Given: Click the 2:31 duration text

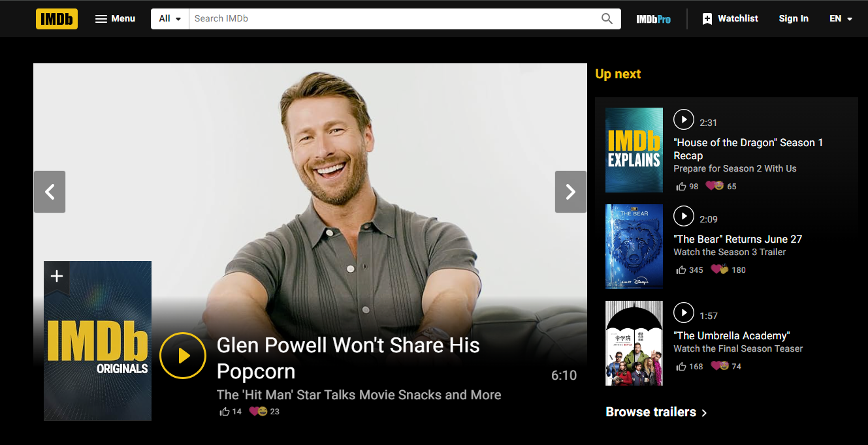Looking at the screenshot, I should coord(709,123).
